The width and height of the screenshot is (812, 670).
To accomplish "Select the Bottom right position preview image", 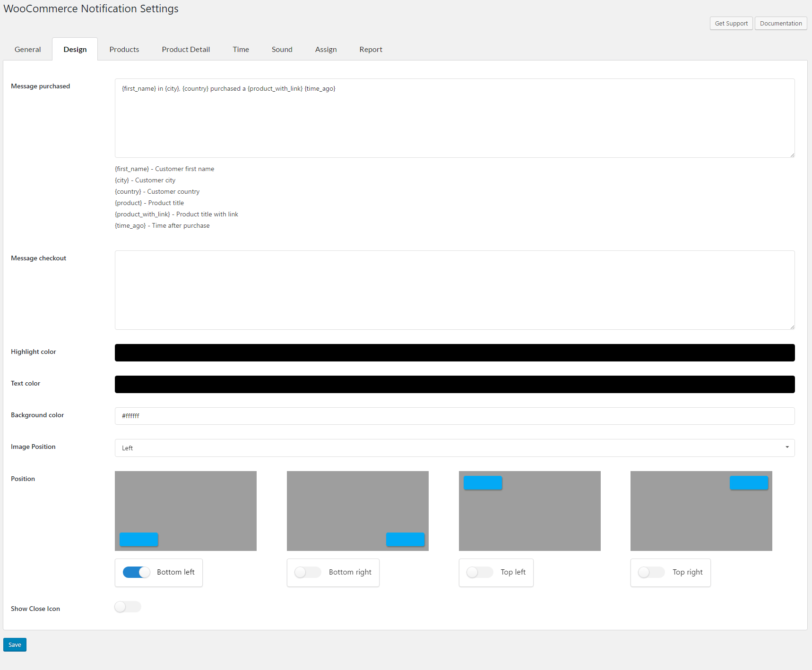I will click(357, 510).
